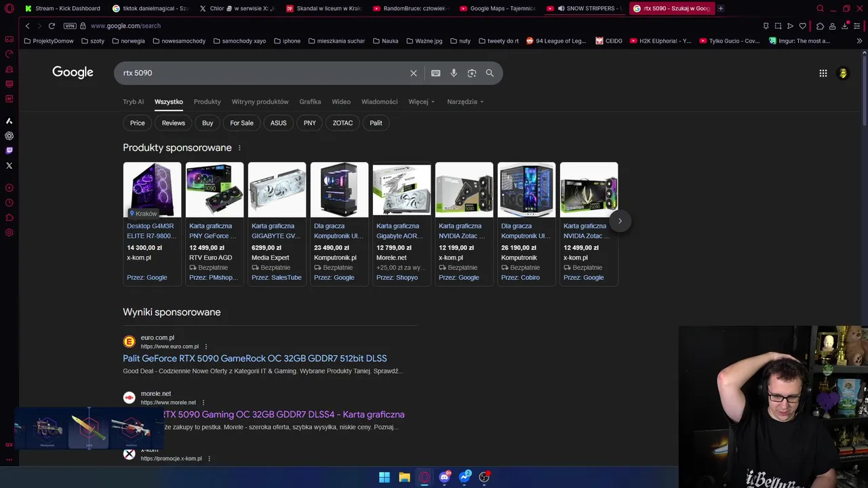
Task: Open the History clock icon in sidebar
Action: click(x=9, y=203)
